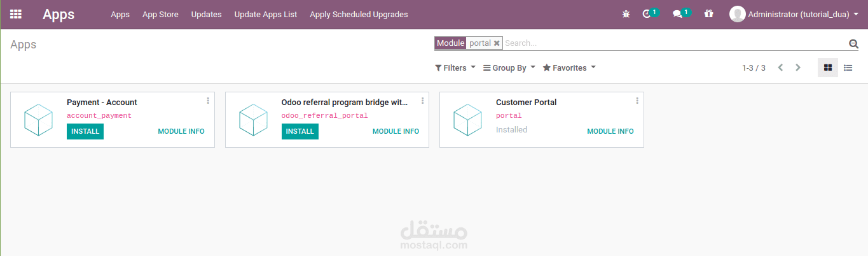
Task: Click the gift icon in the top bar
Action: (709, 14)
